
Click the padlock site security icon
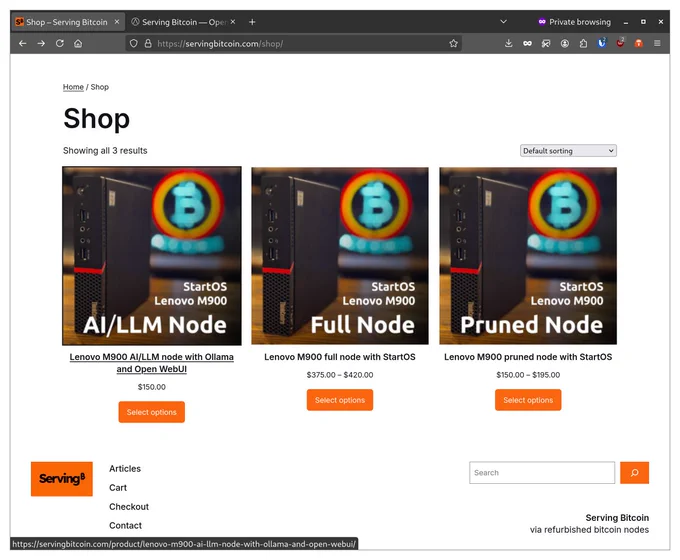point(148,43)
